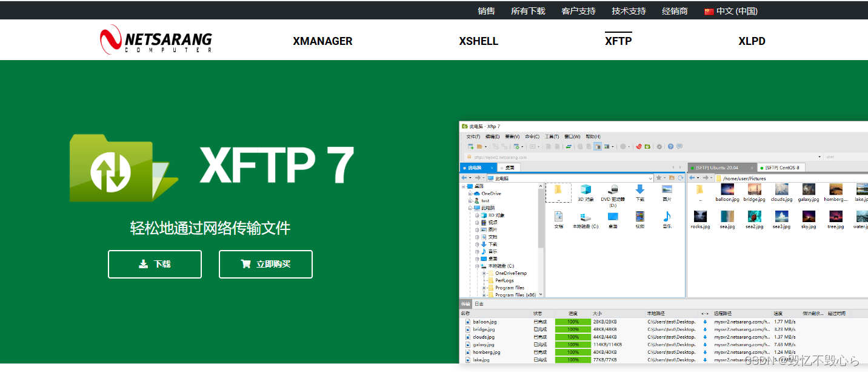Open the 帮助(H) menu in Xftp

(x=593, y=137)
